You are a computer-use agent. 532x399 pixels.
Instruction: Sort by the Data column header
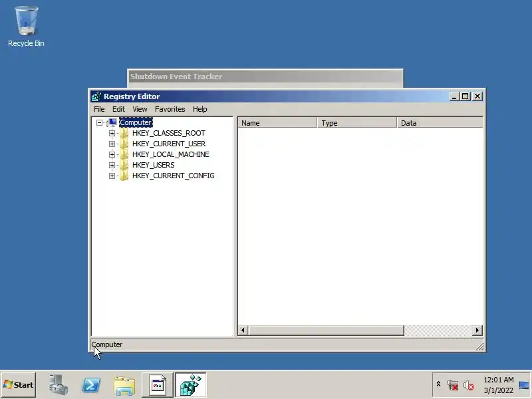click(440, 123)
